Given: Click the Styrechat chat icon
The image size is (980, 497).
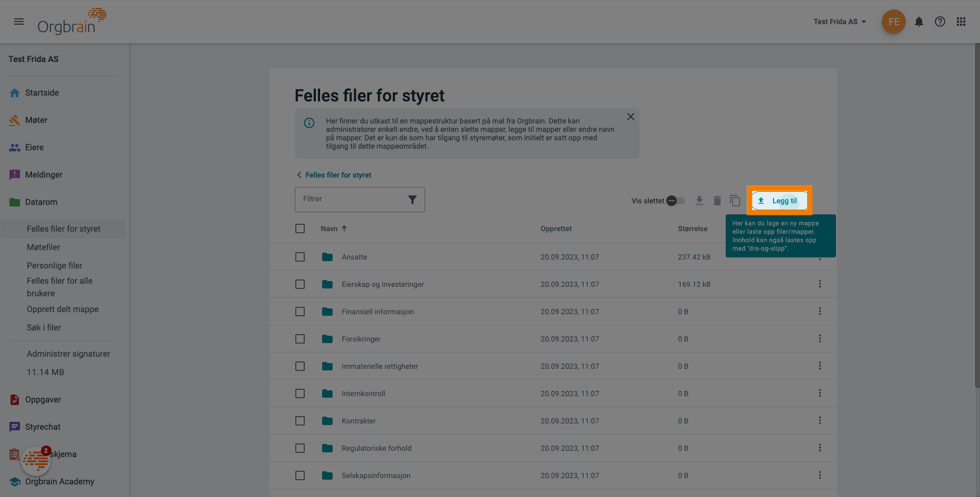Looking at the screenshot, I should coord(15,427).
